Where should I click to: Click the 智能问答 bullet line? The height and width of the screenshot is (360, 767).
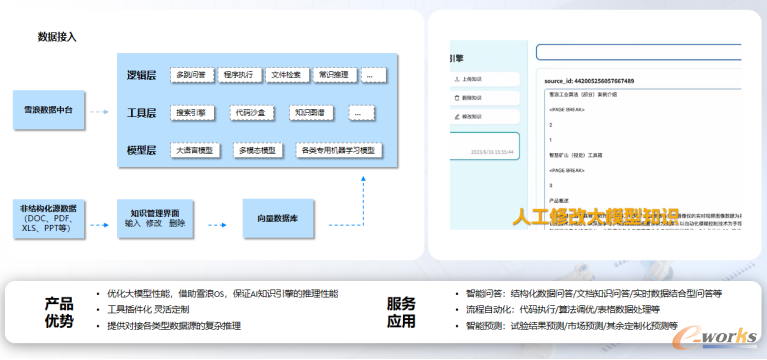595,294
